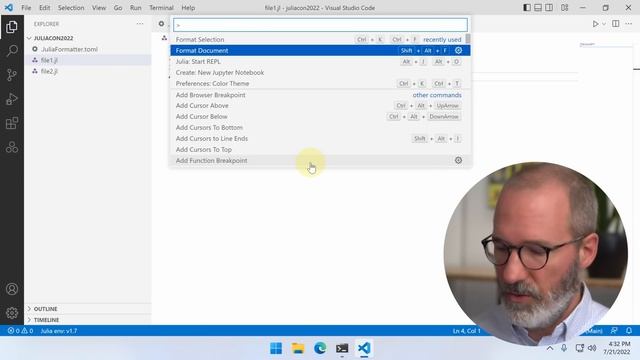This screenshot has height=360, width=640.
Task: Open the Edit menu
Action: click(x=44, y=8)
